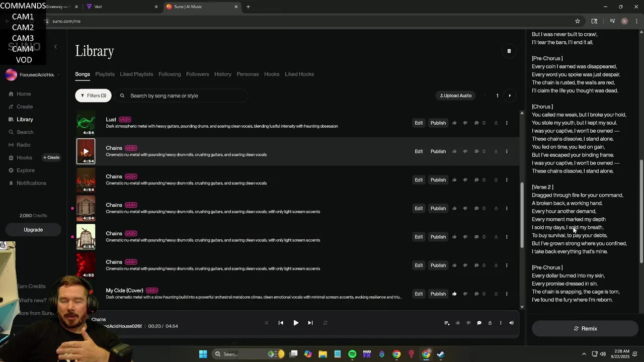Remove the like from My Cide (Cover)

coord(454,294)
